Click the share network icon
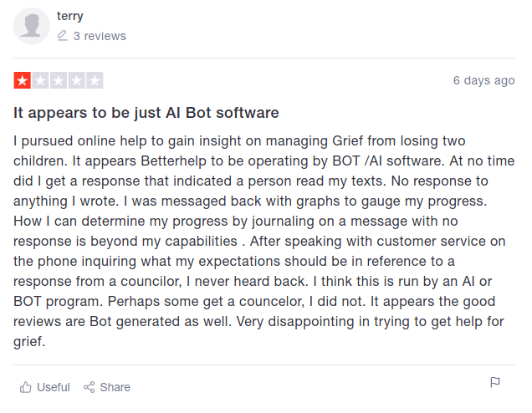Viewport: 532px width, 413px height. (x=90, y=387)
